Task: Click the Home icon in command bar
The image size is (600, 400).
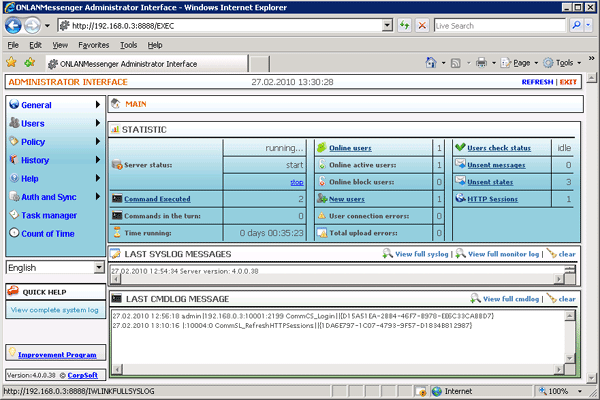Action: (x=431, y=62)
